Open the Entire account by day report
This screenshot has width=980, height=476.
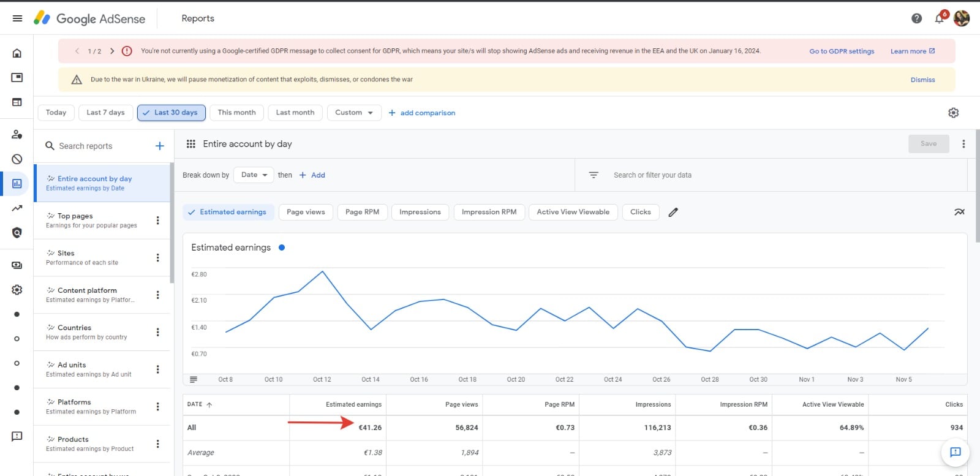click(102, 183)
